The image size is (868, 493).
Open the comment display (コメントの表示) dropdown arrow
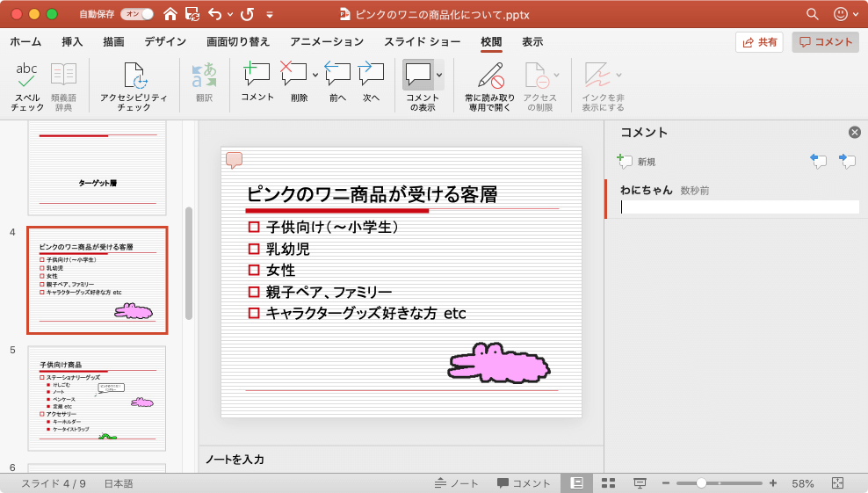[439, 75]
